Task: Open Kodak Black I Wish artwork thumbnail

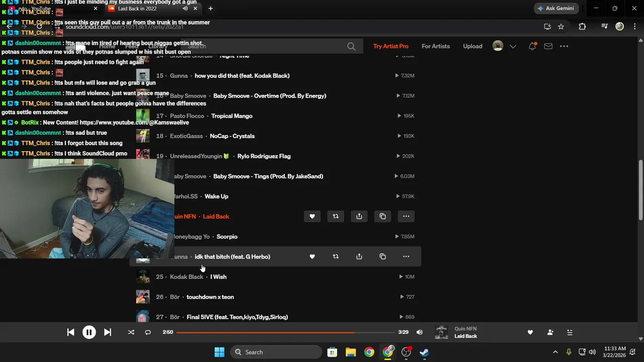Action: 143,277
